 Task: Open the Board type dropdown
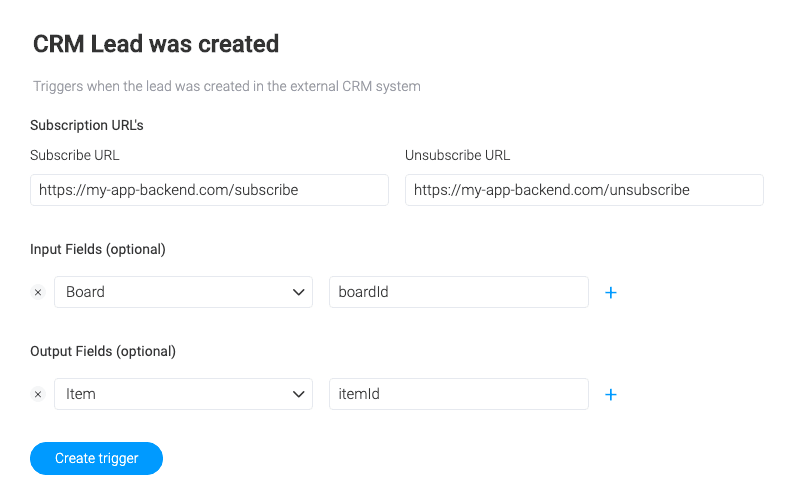tap(183, 292)
